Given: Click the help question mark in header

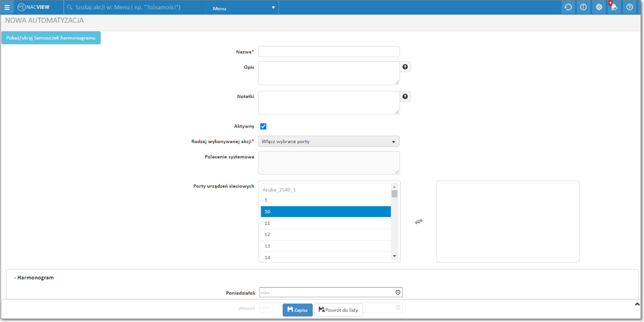Looking at the screenshot, I should [x=629, y=7].
